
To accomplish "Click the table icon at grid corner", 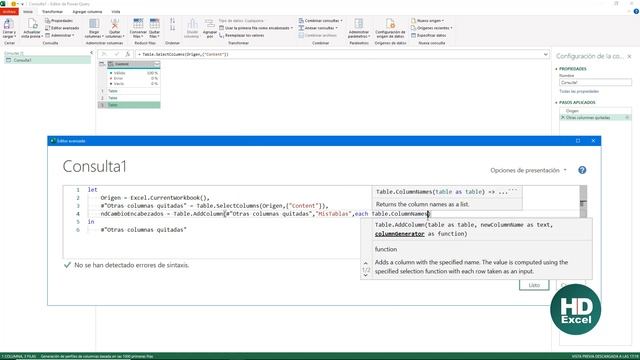I will 102,64.
